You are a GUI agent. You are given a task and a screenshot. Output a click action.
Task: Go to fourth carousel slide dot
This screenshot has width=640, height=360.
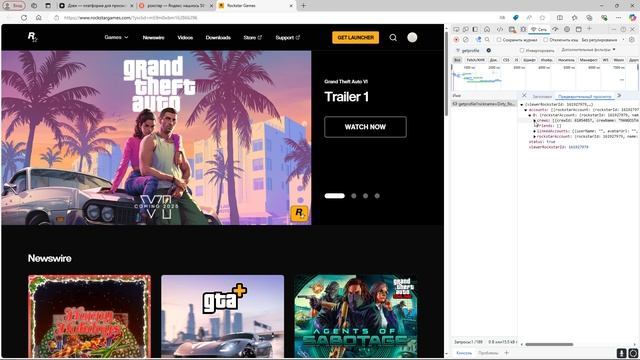point(377,196)
